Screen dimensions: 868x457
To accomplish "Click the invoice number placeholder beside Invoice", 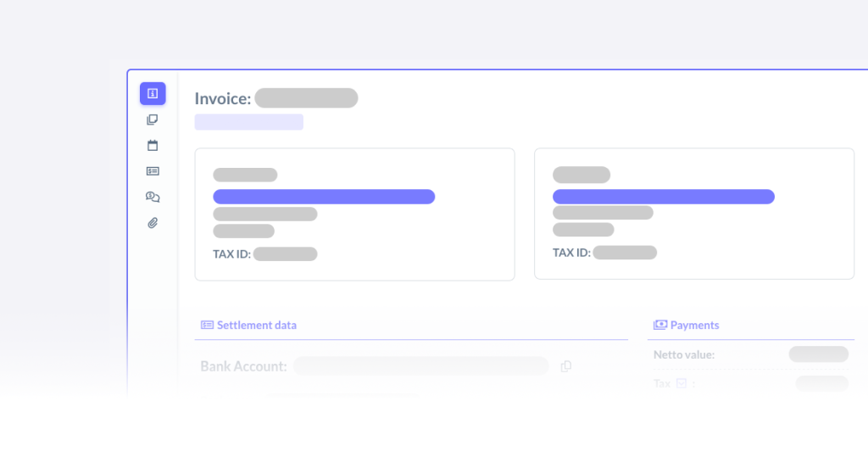I will 306,98.
